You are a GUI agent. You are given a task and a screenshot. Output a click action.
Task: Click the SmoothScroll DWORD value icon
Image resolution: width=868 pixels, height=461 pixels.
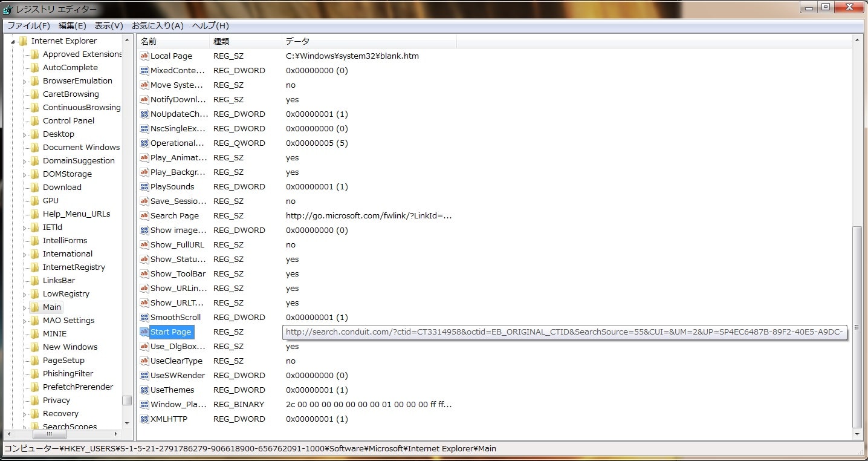point(144,317)
